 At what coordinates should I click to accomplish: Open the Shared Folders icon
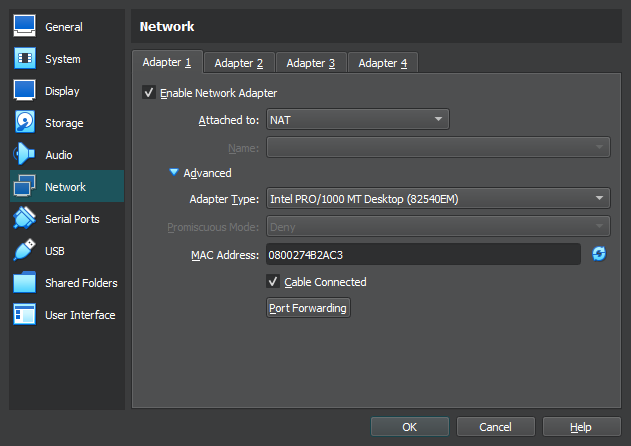coord(25,283)
